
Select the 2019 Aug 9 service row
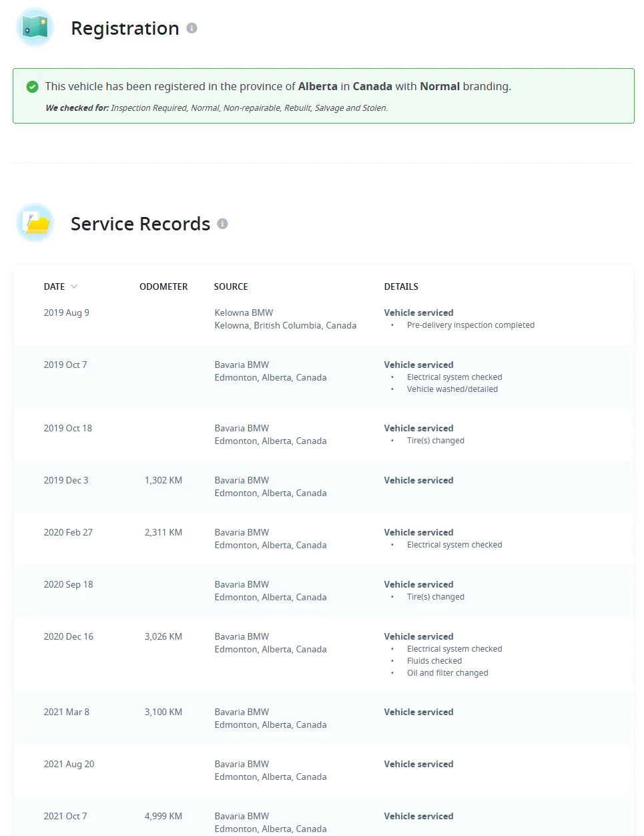(324, 320)
